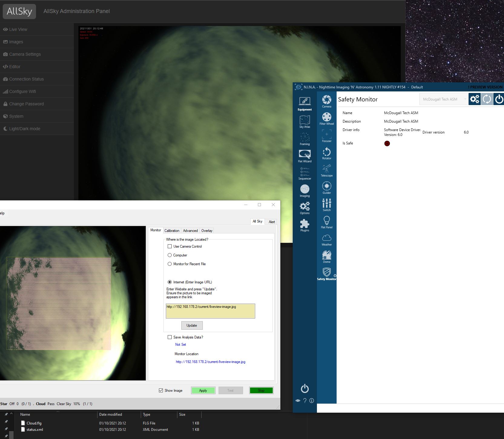Screen dimensions: 504x439
Task: Select Monitor for Recent File option
Action: point(170,264)
